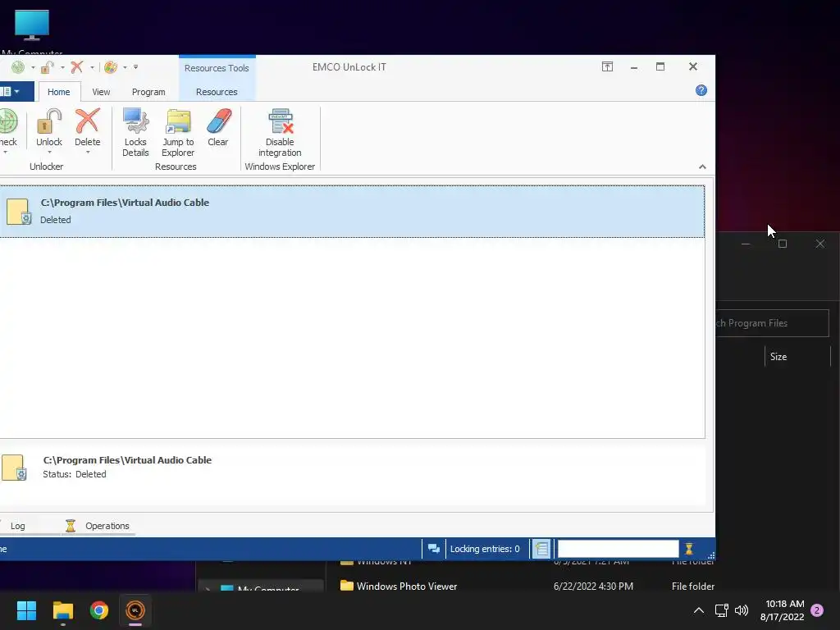Screen dimensions: 840x630
Task: Click the taskbar volume speaker icon
Action: click(742, 610)
